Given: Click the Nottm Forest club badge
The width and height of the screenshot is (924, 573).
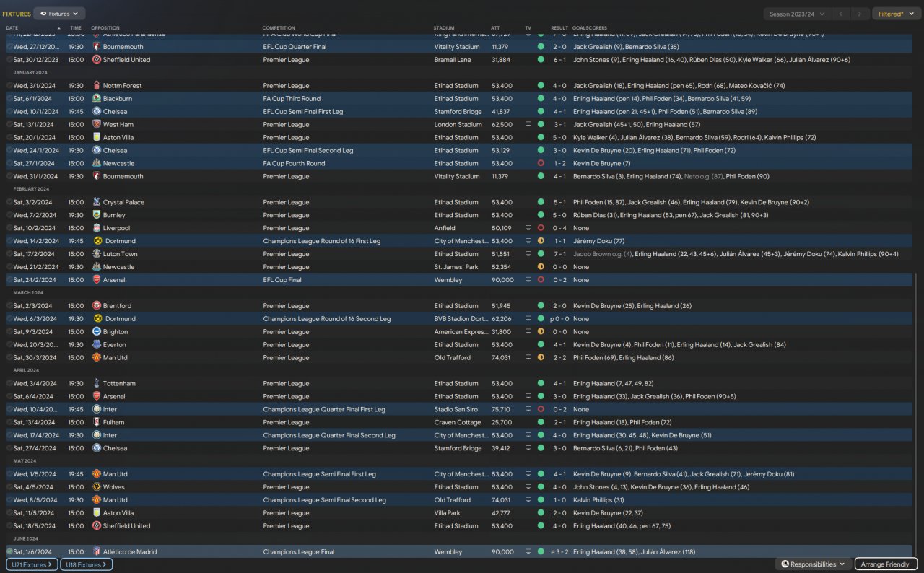Looking at the screenshot, I should tap(97, 86).
